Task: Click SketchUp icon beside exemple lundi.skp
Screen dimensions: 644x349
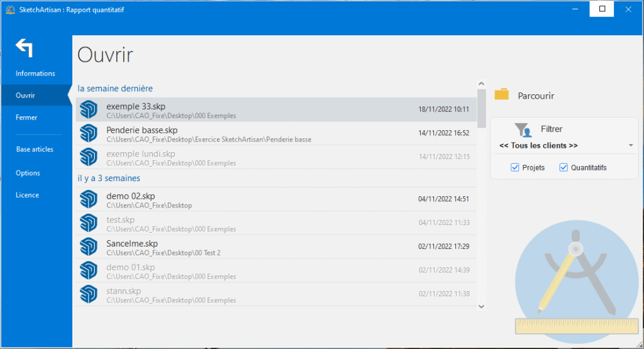Action: [88, 157]
